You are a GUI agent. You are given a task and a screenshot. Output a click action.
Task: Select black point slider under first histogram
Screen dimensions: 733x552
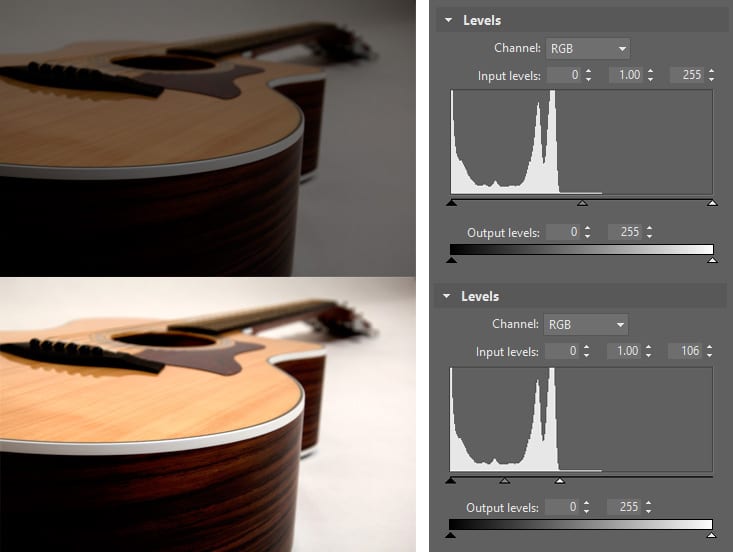click(451, 203)
